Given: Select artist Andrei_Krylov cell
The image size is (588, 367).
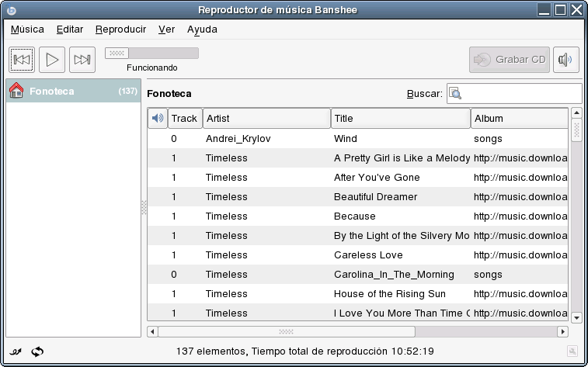Looking at the screenshot, I should 238,139.
